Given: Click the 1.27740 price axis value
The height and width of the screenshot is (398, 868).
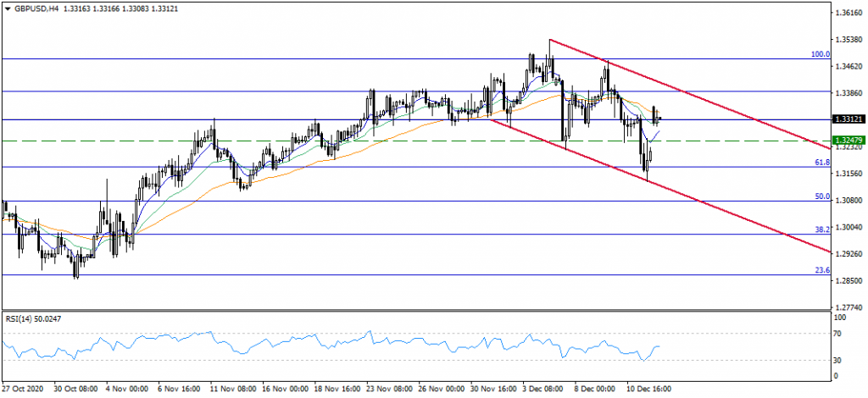Looking at the screenshot, I should pos(849,307).
